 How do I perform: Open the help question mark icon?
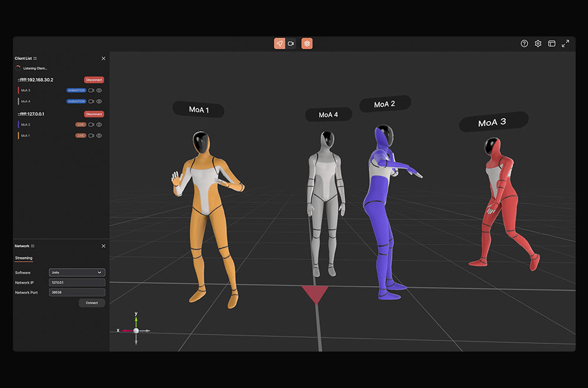click(x=524, y=44)
